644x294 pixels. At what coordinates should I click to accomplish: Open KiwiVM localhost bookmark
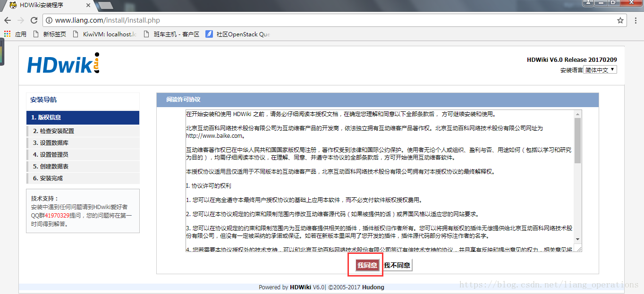point(104,34)
